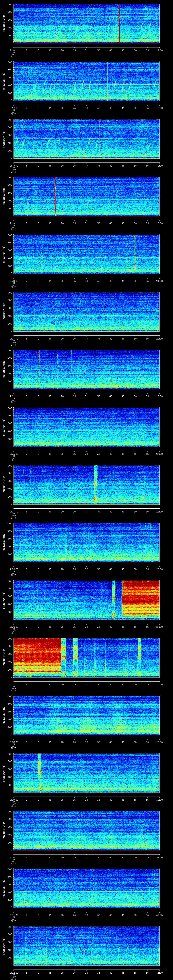This screenshot has width=173, height=980.
Task: Click the Frequency (Hz) axis label of the 9:16:00 panel
Action: click(4, 24)
